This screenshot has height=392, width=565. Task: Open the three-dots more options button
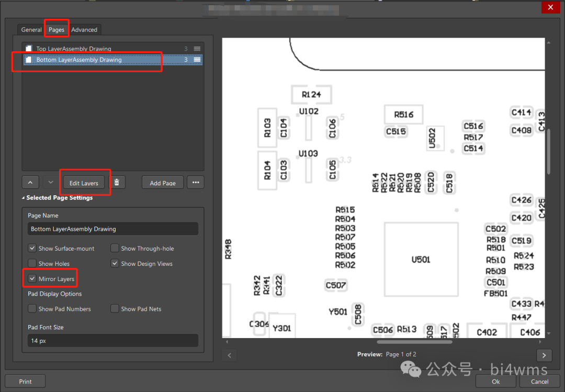[x=196, y=182]
